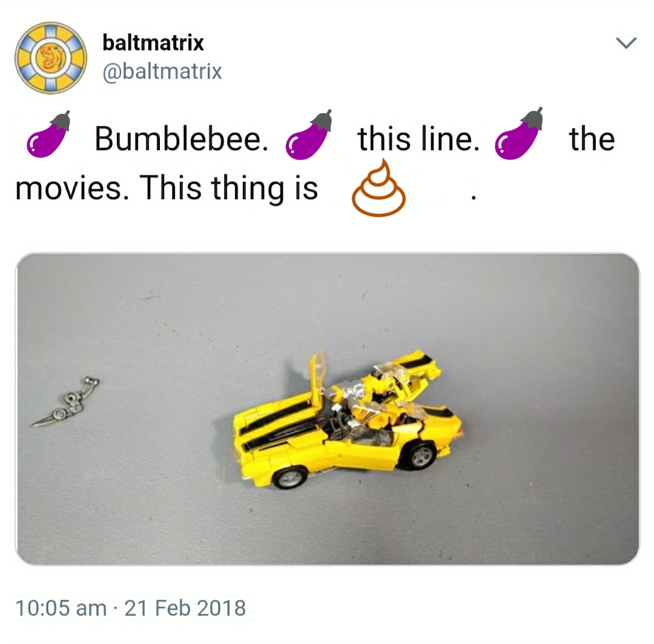This screenshot has height=644, width=654.
Task: Select the "movies. This thing is" text
Action: (x=167, y=188)
